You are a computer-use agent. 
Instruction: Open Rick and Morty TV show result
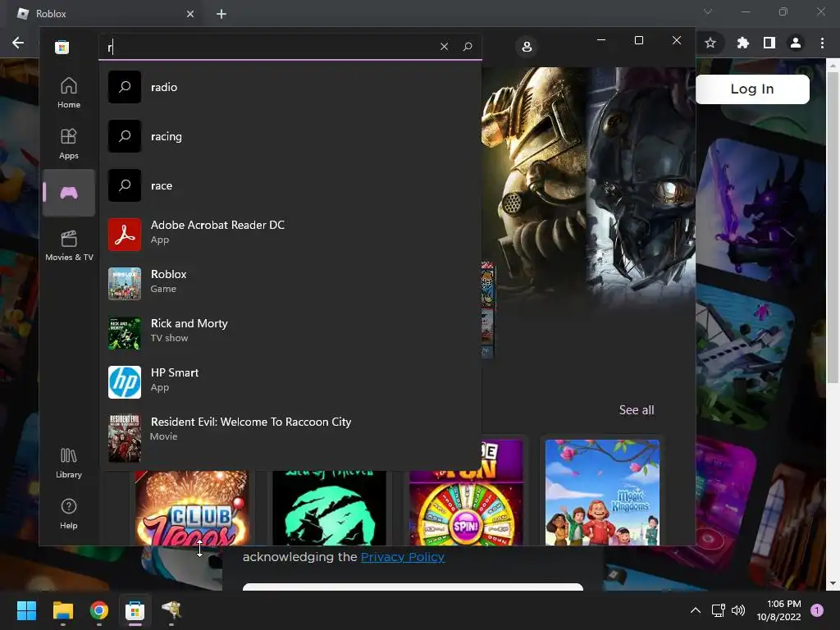pos(290,333)
